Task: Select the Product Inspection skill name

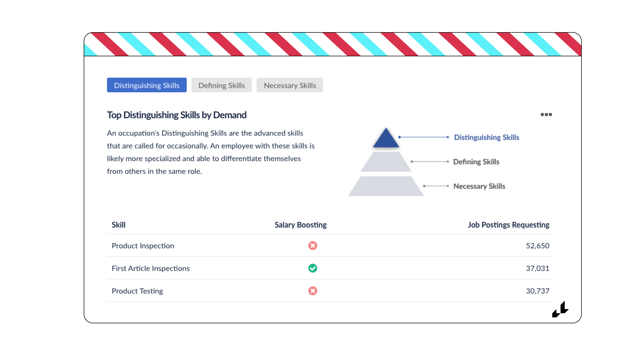Action: click(x=143, y=246)
